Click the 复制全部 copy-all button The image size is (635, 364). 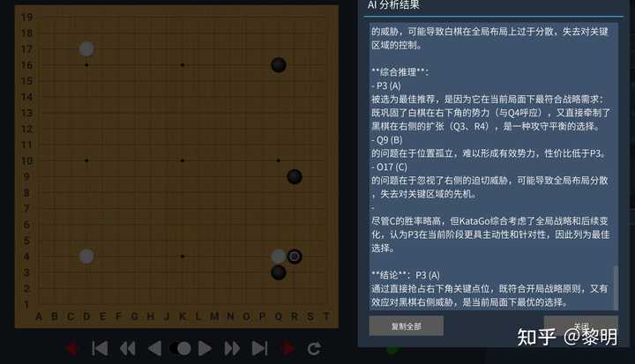(407, 326)
